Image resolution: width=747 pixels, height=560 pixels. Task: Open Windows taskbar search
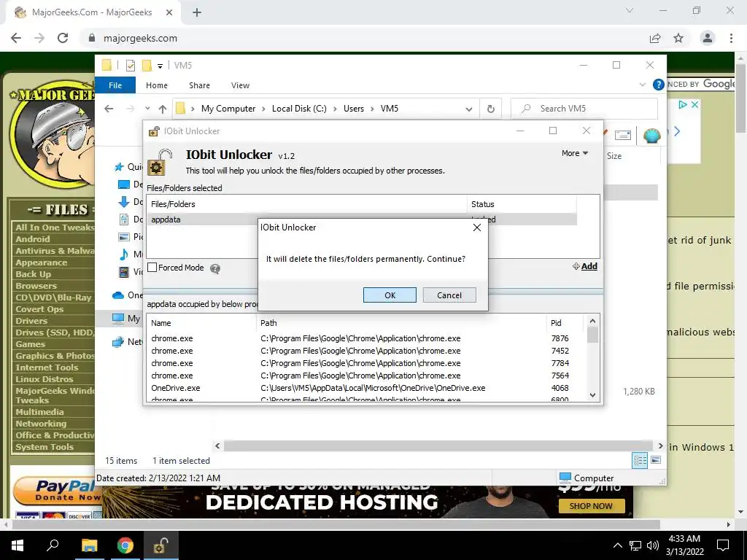tap(53, 545)
